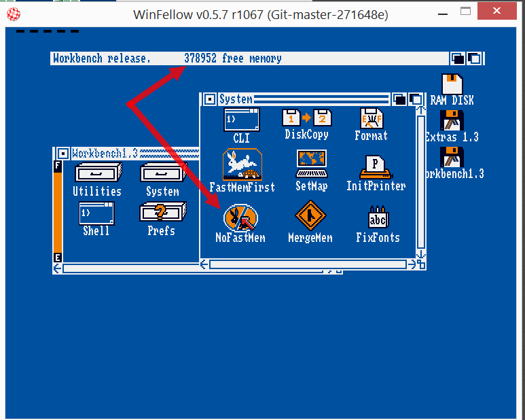This screenshot has height=420, width=525.
Task: Click the System window title bar
Action: click(x=304, y=99)
